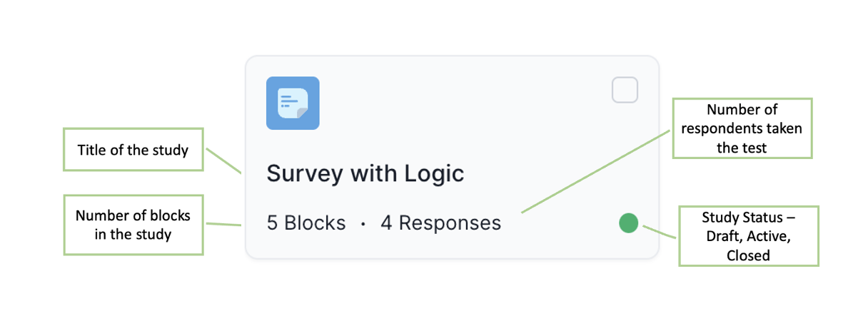Click the folded page corner on survey icon
Image resolution: width=868 pixels, height=311 pixels.
[302, 113]
